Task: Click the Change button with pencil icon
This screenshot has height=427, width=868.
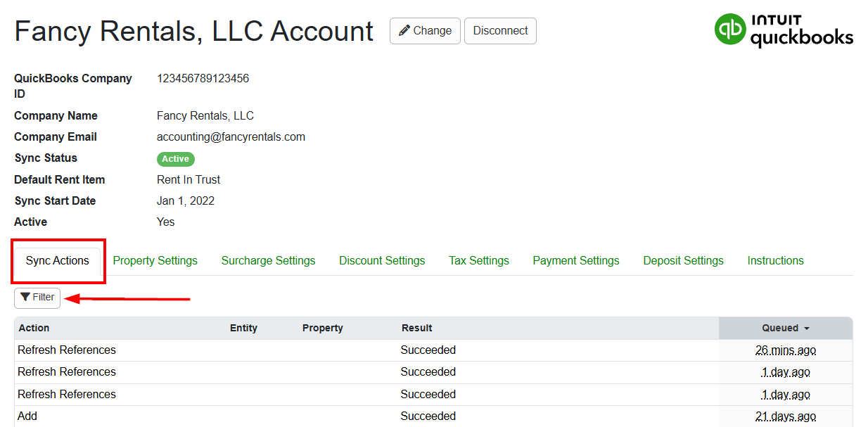Action: pyautogui.click(x=425, y=31)
